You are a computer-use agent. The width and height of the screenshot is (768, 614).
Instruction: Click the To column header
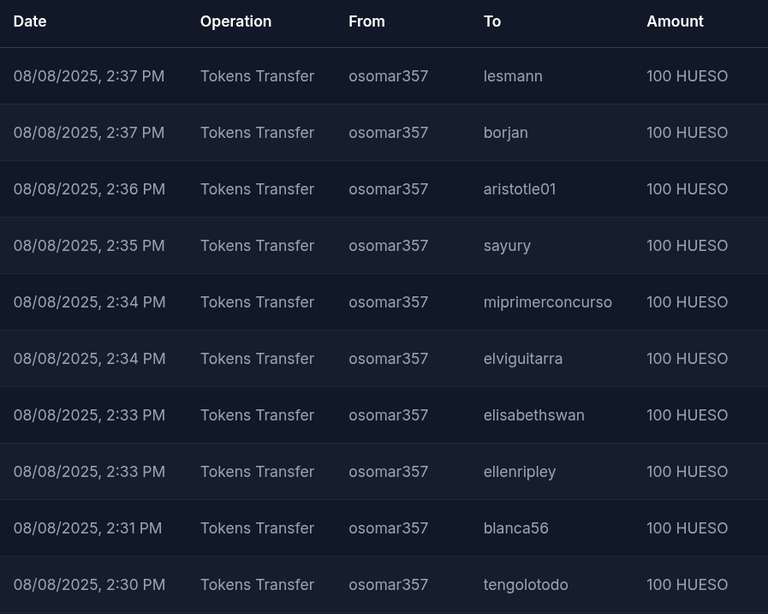point(492,21)
